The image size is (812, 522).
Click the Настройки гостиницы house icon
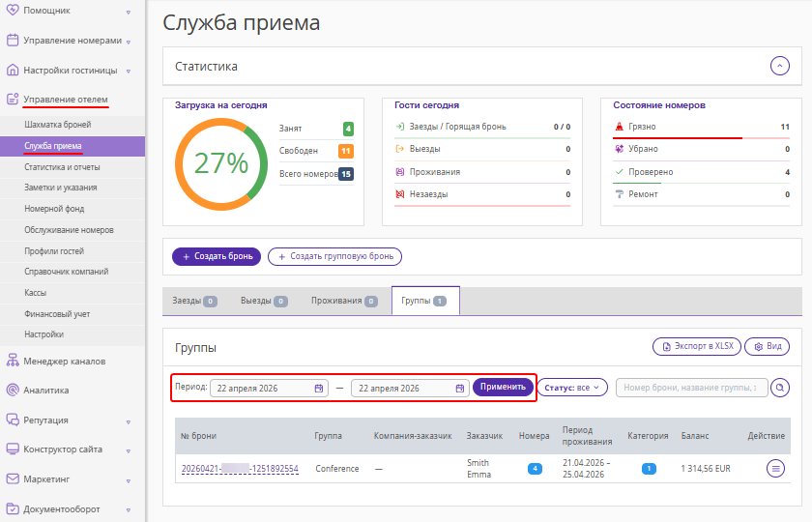pos(13,70)
